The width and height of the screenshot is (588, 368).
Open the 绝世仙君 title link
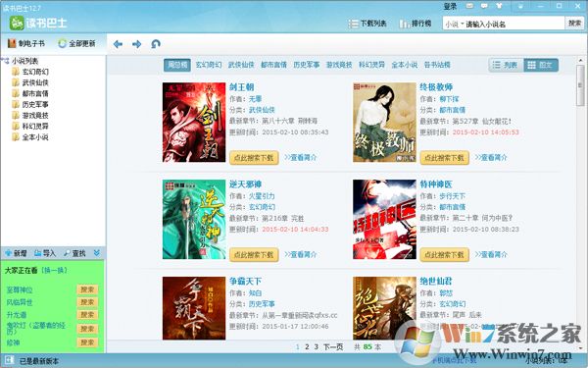click(436, 281)
